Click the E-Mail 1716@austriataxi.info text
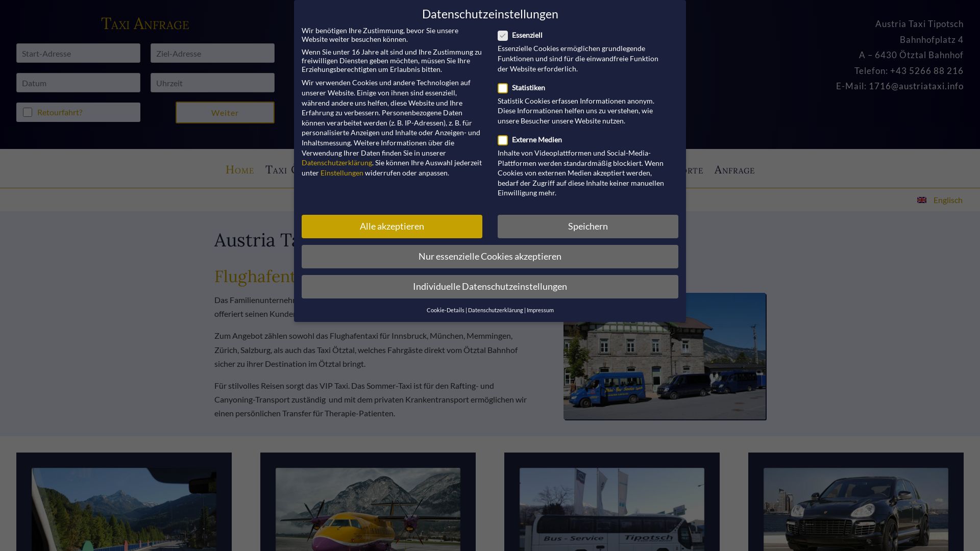Viewport: 980px width, 551px height. (899, 86)
